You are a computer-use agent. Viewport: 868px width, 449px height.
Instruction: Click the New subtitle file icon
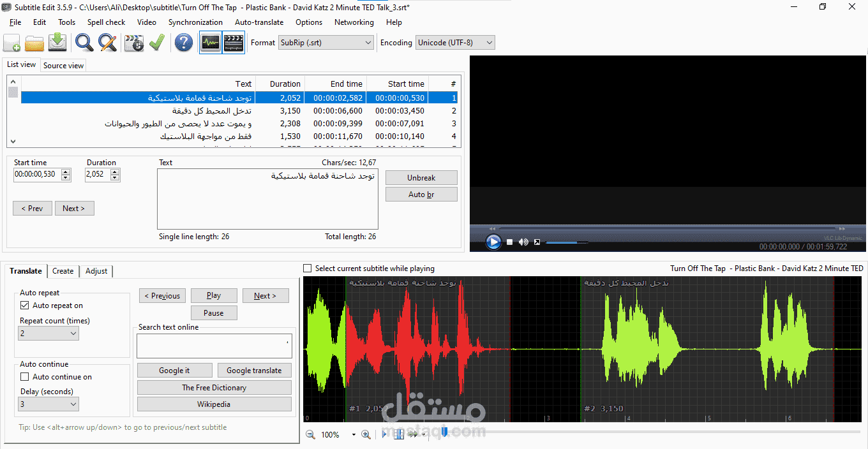(x=12, y=43)
